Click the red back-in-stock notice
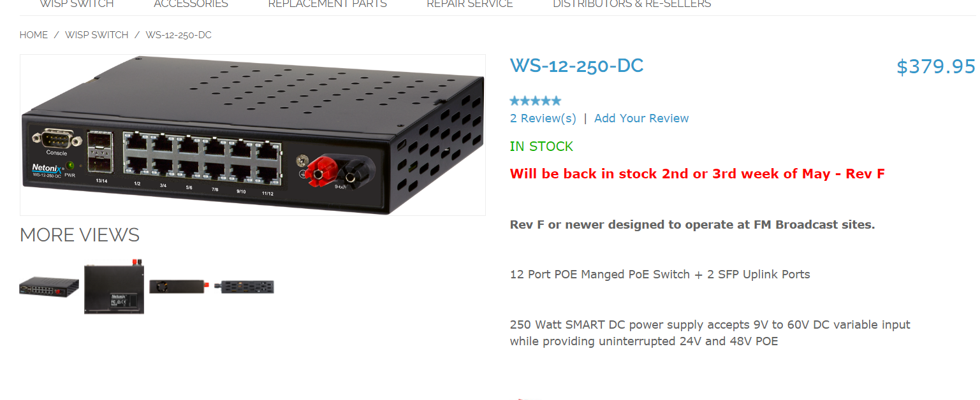 click(698, 174)
